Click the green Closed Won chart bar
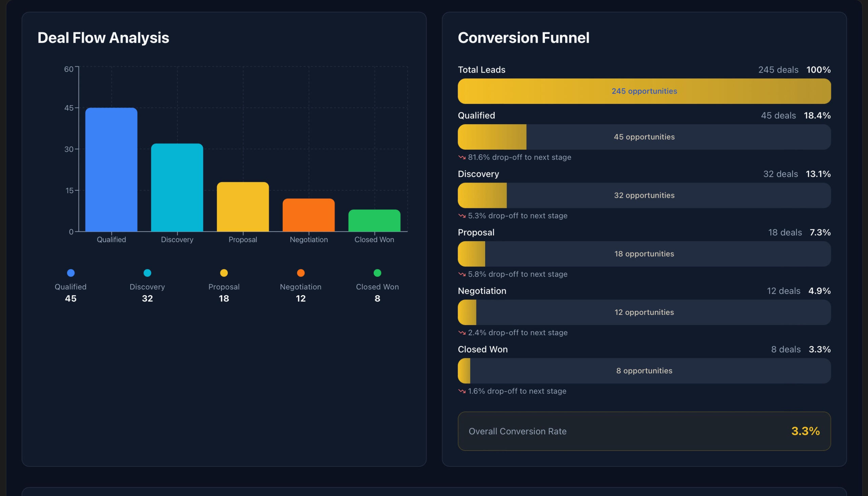Viewport: 868px width, 496px height. click(374, 221)
